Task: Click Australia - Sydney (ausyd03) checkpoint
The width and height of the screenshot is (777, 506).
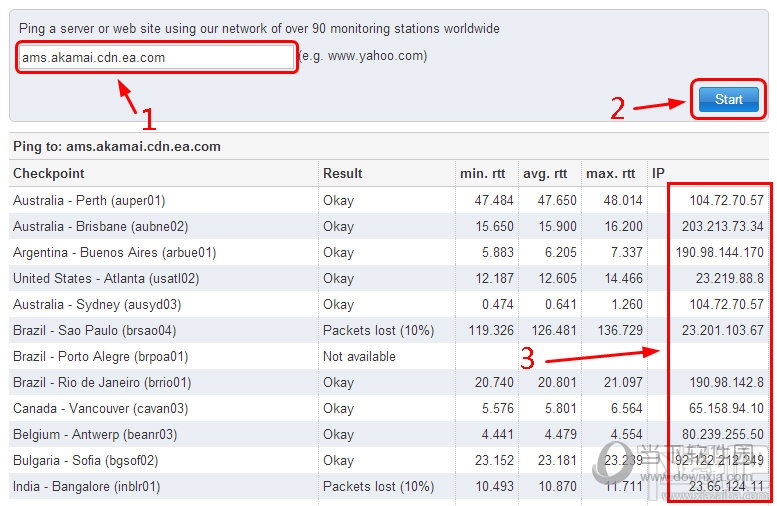Action: click(97, 304)
